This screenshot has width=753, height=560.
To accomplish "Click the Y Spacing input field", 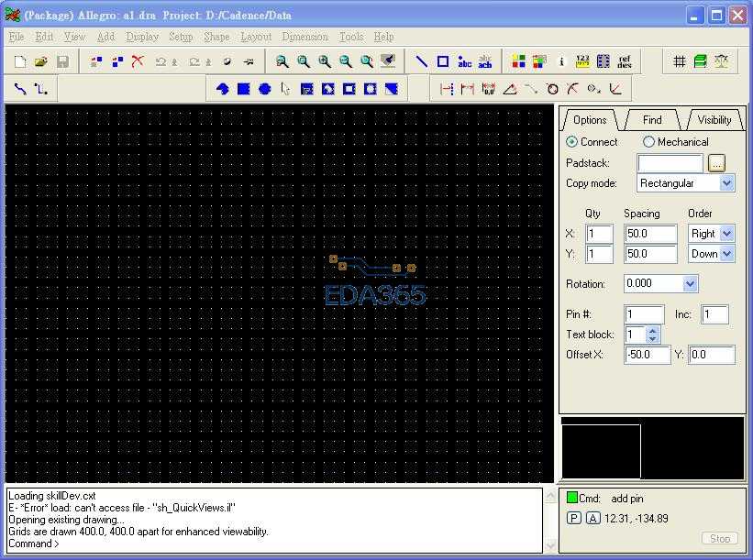I will 650,254.
